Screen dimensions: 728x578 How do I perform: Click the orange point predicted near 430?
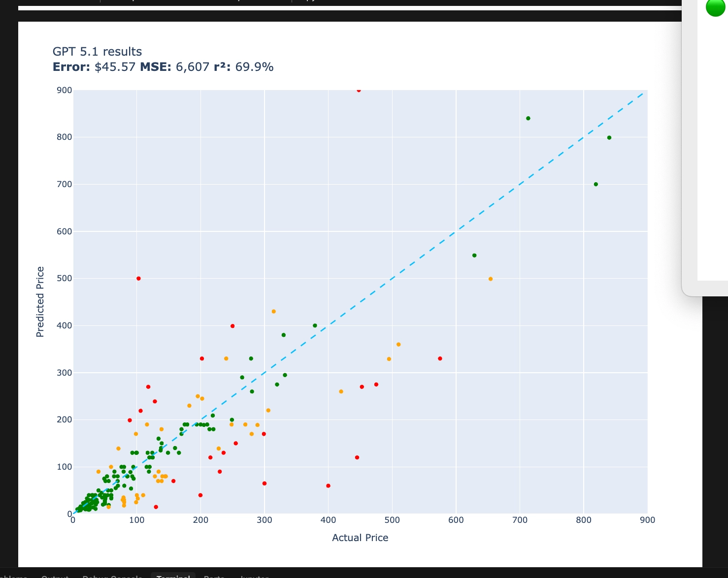274,312
